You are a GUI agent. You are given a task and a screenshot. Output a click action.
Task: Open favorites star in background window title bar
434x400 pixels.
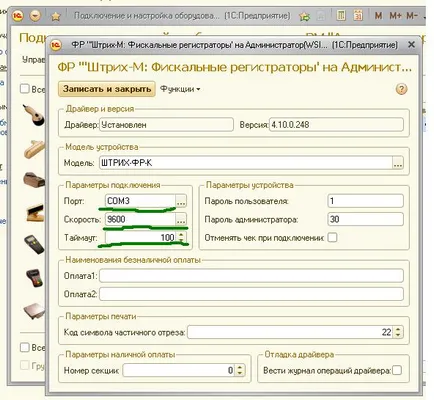pos(56,16)
